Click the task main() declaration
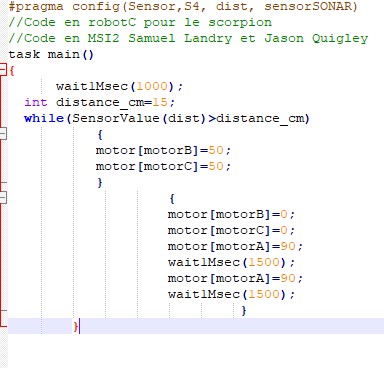Screen dimensions: 384x368 (x=51, y=54)
